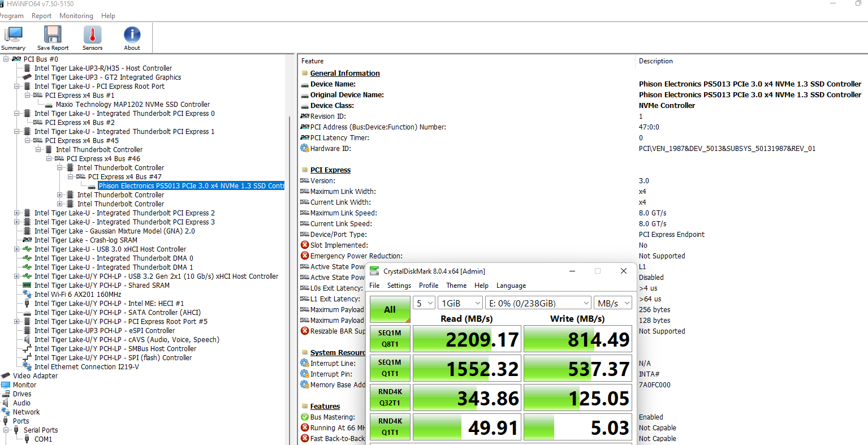The width and height of the screenshot is (868, 445).
Task: Expand USB 3.2 Gen 2x1 xHCI Host Controller node
Action: [x=17, y=276]
